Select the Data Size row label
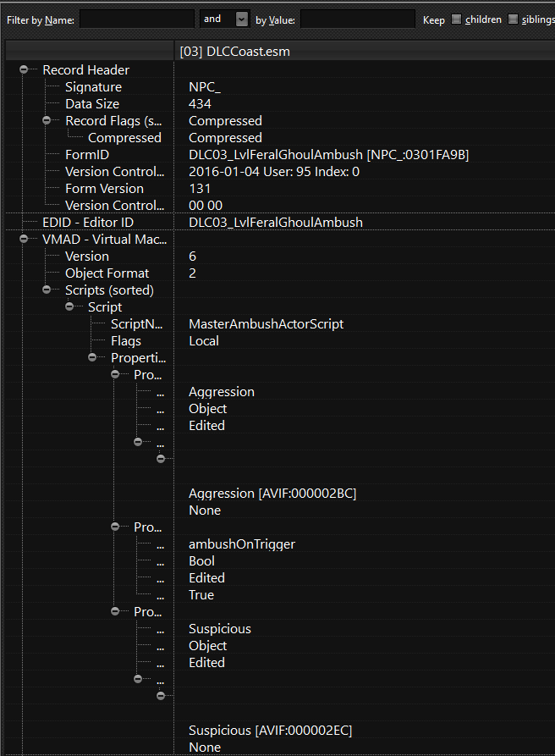The width and height of the screenshot is (555, 756). 92,103
